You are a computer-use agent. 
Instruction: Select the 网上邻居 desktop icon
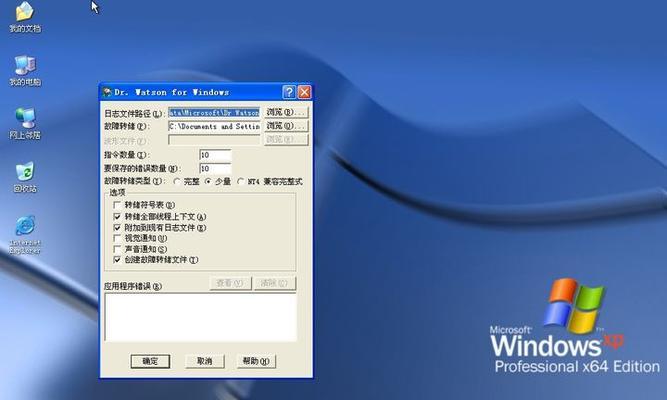tap(25, 123)
